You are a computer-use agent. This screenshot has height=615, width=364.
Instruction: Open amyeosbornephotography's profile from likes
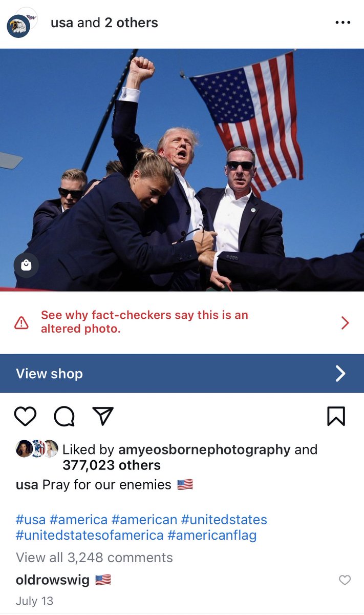204,450
